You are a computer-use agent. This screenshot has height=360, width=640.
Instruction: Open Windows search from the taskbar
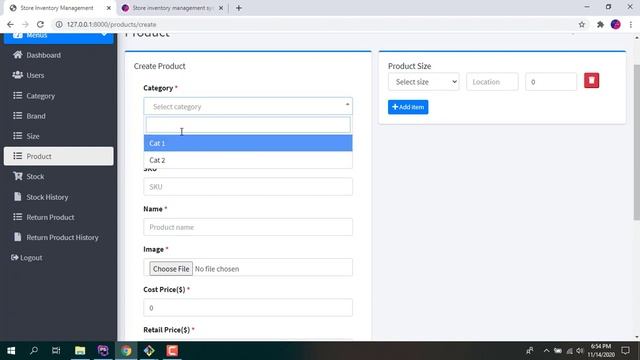[x=34, y=351]
